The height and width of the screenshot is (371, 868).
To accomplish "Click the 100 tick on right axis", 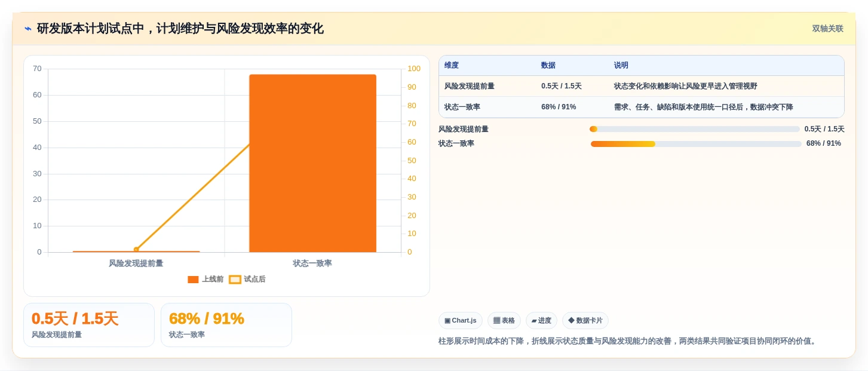I will (x=414, y=69).
